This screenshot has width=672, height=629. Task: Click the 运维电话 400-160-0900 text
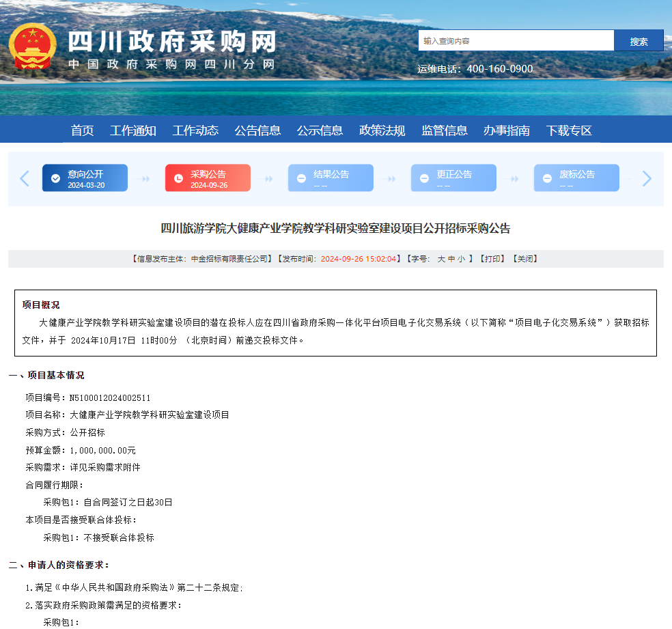[x=475, y=69]
